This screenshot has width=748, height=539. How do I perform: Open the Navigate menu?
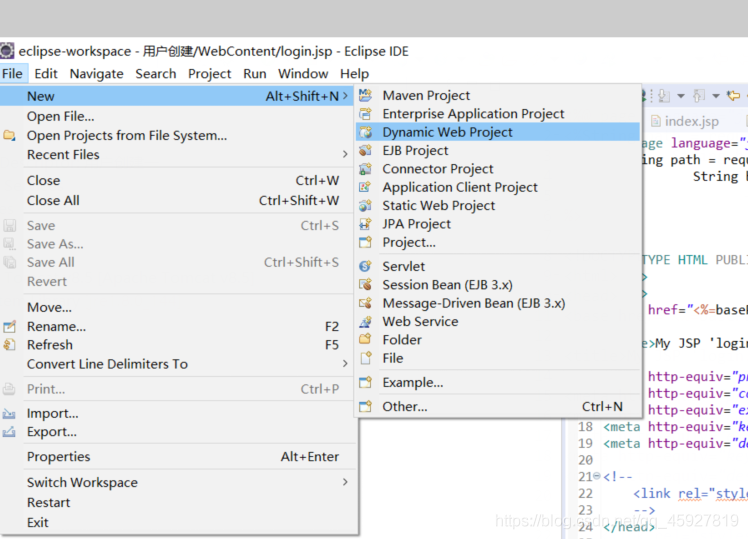97,74
